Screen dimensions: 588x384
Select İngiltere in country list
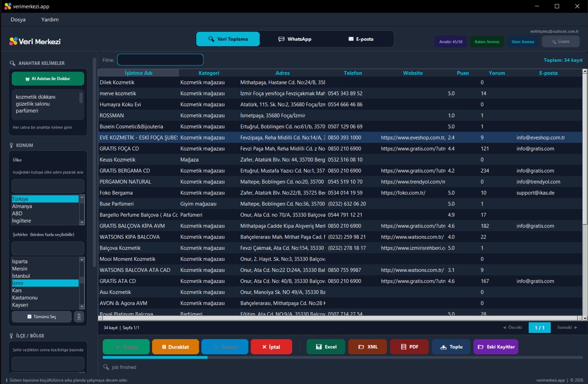click(45, 221)
